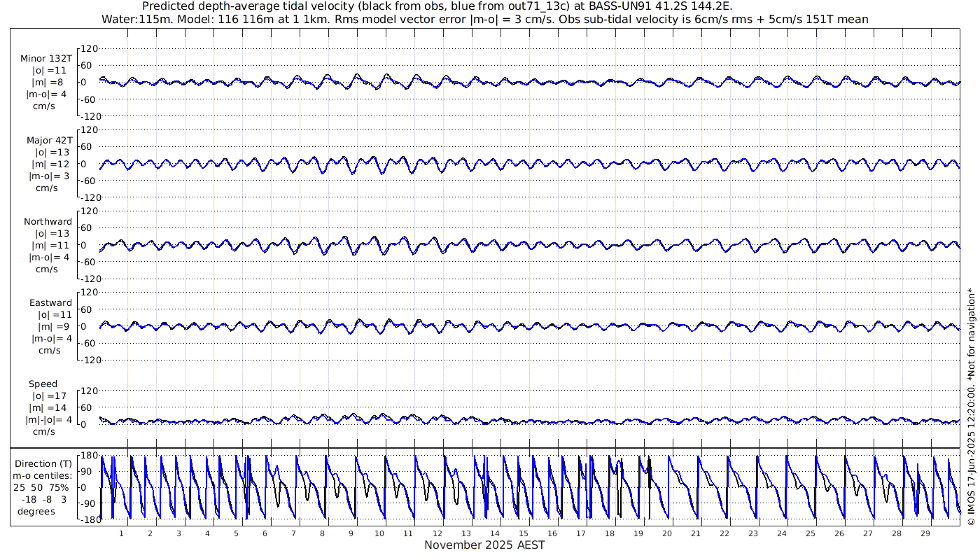Click the 'm-o centiles:' text
The width and height of the screenshot is (980, 560).
tap(43, 475)
